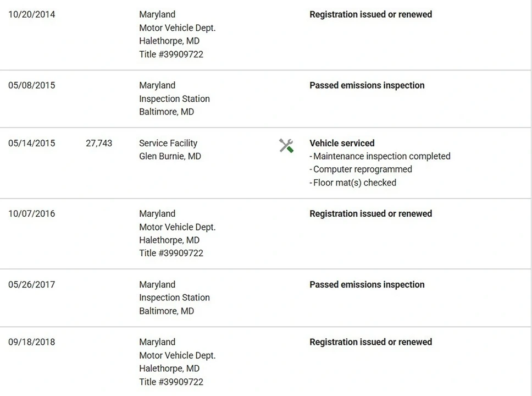Viewport: 532px width, 396px height.
Task: Select the 10/20/2014 date entry
Action: (x=31, y=15)
